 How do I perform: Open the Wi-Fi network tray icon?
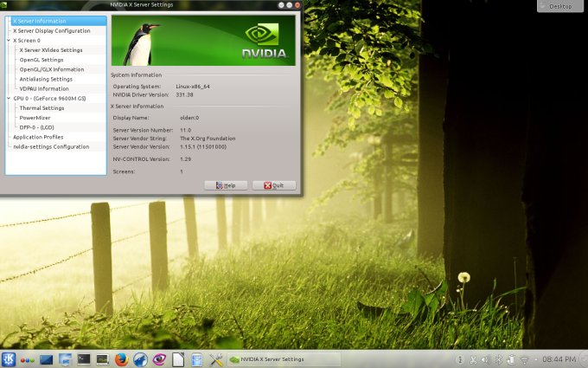524,360
